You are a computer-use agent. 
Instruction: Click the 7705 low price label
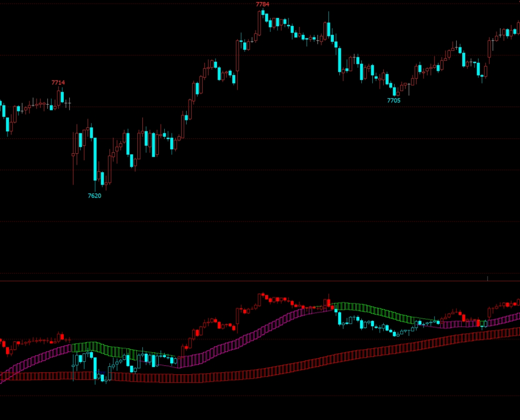tap(394, 101)
